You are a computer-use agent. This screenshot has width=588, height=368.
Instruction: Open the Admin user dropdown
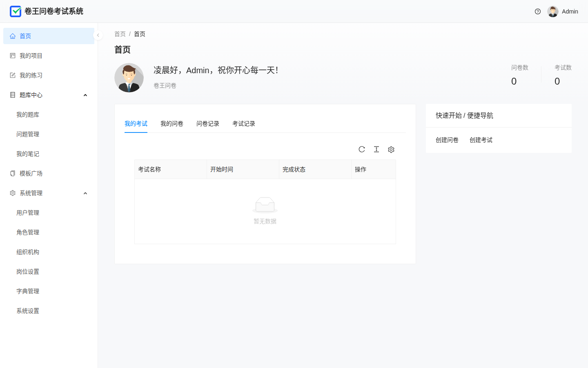(x=563, y=11)
